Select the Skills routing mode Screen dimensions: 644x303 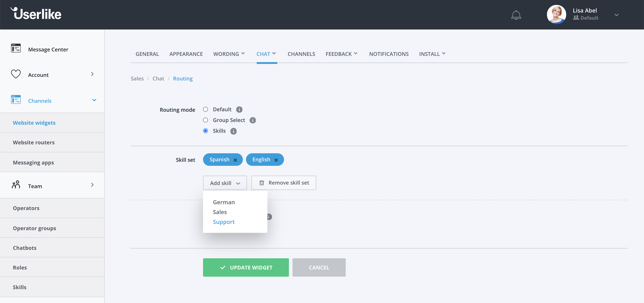tap(205, 131)
